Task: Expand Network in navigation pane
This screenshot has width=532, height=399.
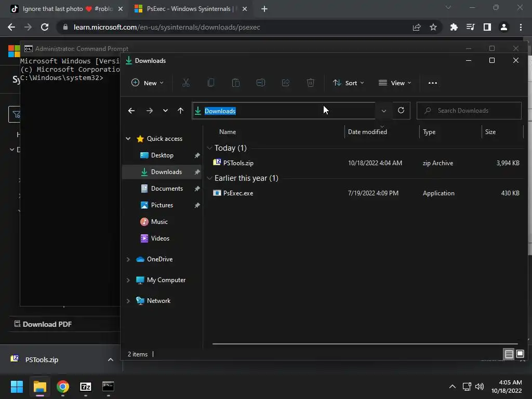Action: pyautogui.click(x=128, y=301)
